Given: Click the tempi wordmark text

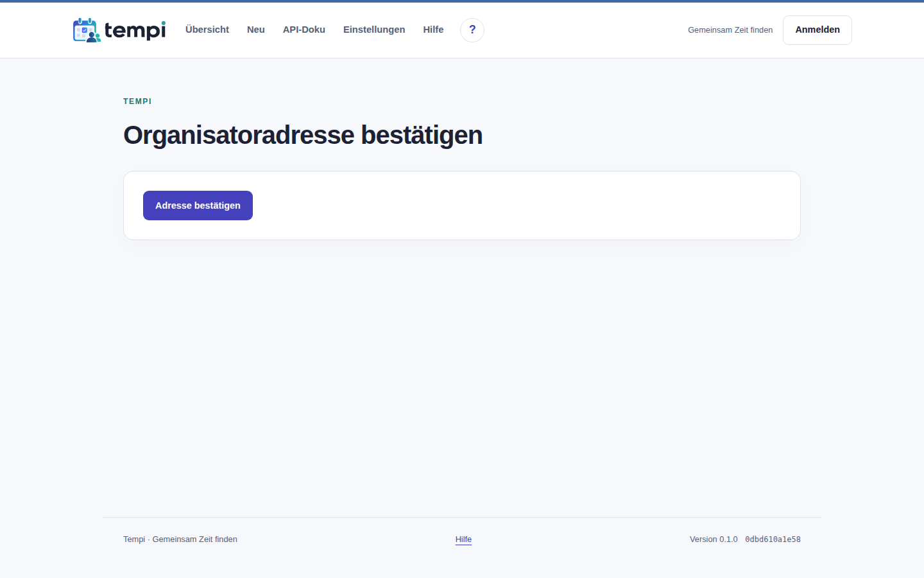Looking at the screenshot, I should pyautogui.click(x=135, y=30).
